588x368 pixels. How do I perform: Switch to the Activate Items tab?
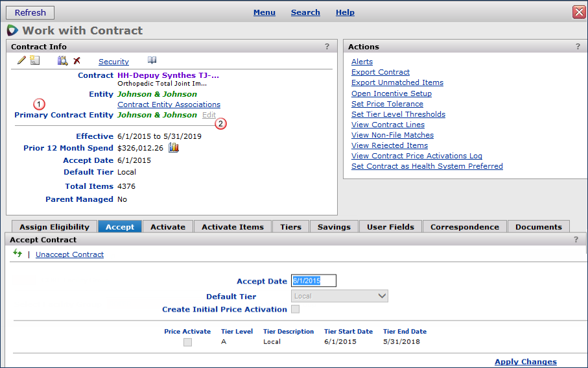[232, 227]
